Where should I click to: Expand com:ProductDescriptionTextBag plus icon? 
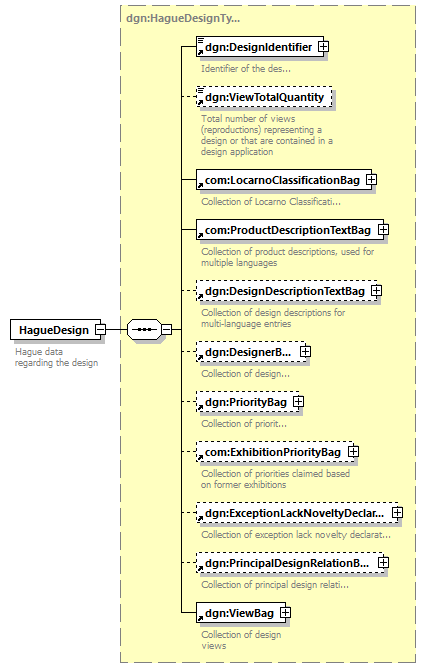(x=383, y=230)
